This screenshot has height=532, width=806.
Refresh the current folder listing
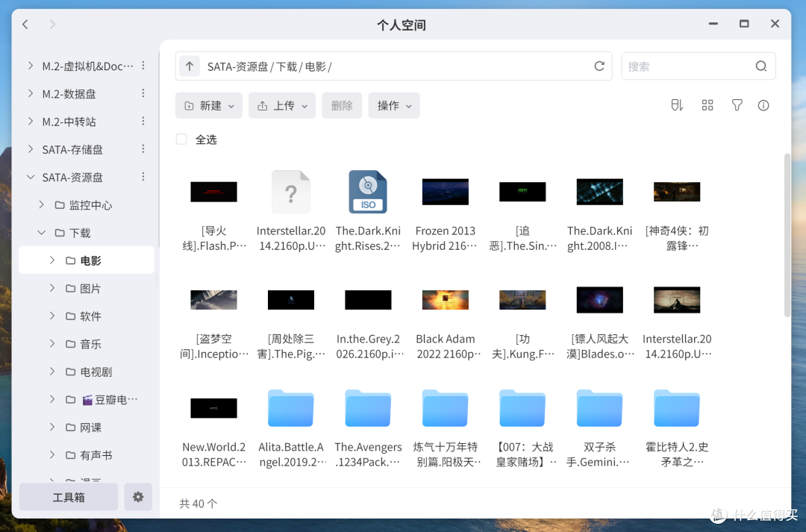coord(599,66)
